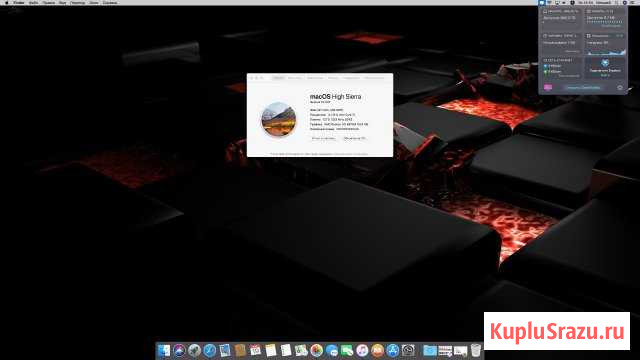Open App Store icon in Dock
The image size is (640, 360).
coord(393,351)
